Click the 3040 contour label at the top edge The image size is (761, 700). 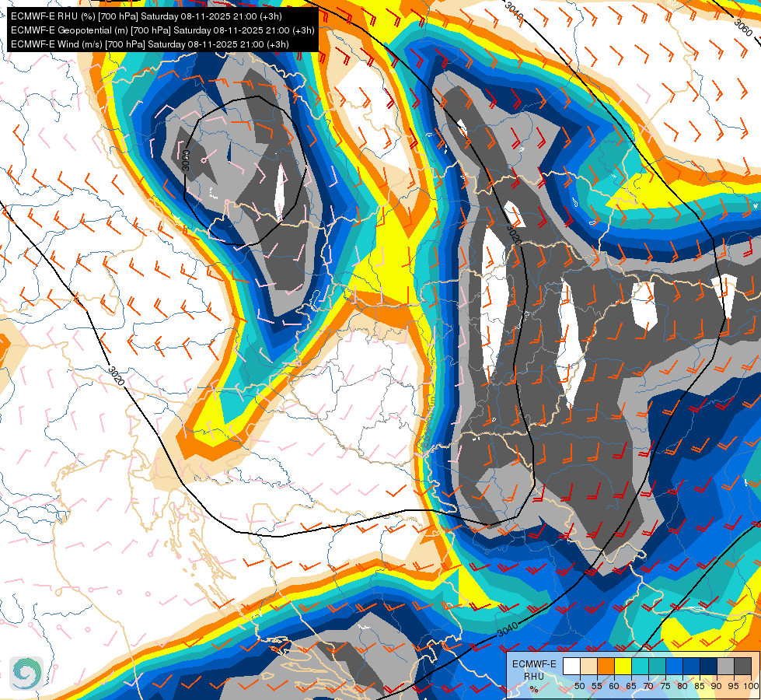click(514, 11)
